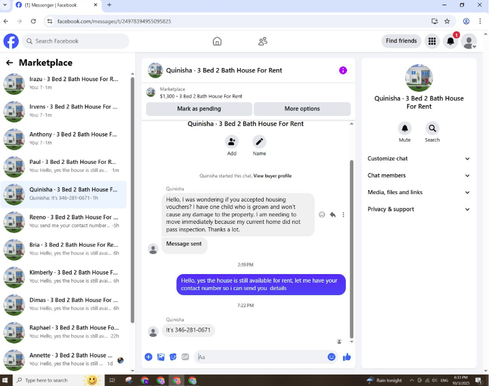Open the Home feed icon
Image resolution: width=500 pixels, height=386 pixels.
tap(217, 41)
